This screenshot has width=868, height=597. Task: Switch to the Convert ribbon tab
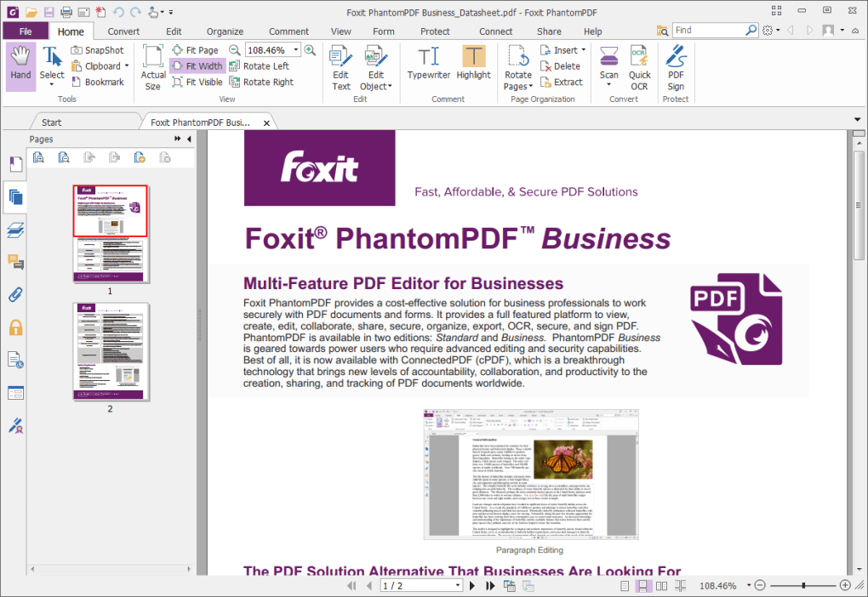click(x=123, y=31)
